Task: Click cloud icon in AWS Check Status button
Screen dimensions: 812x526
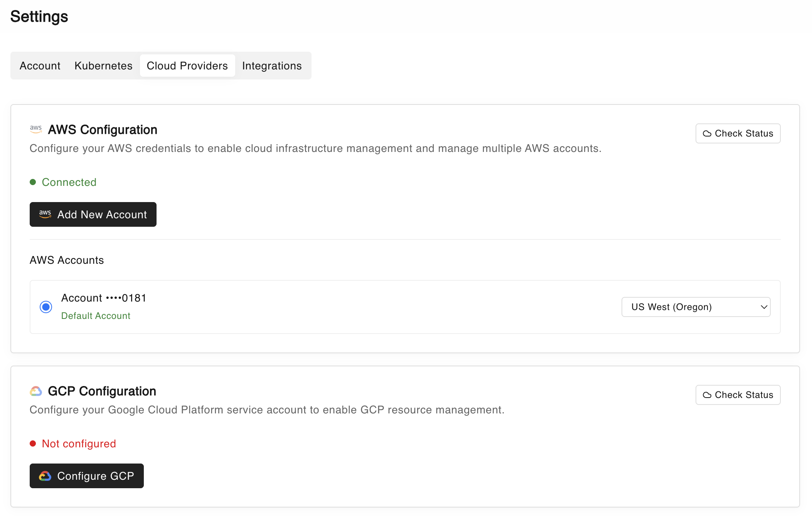Action: pos(707,133)
